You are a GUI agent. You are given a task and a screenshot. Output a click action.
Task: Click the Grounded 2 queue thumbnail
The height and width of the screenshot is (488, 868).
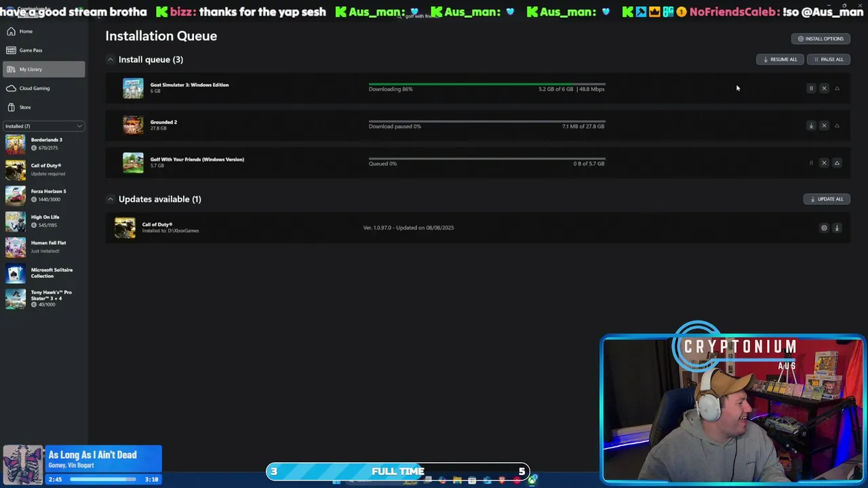tap(133, 125)
